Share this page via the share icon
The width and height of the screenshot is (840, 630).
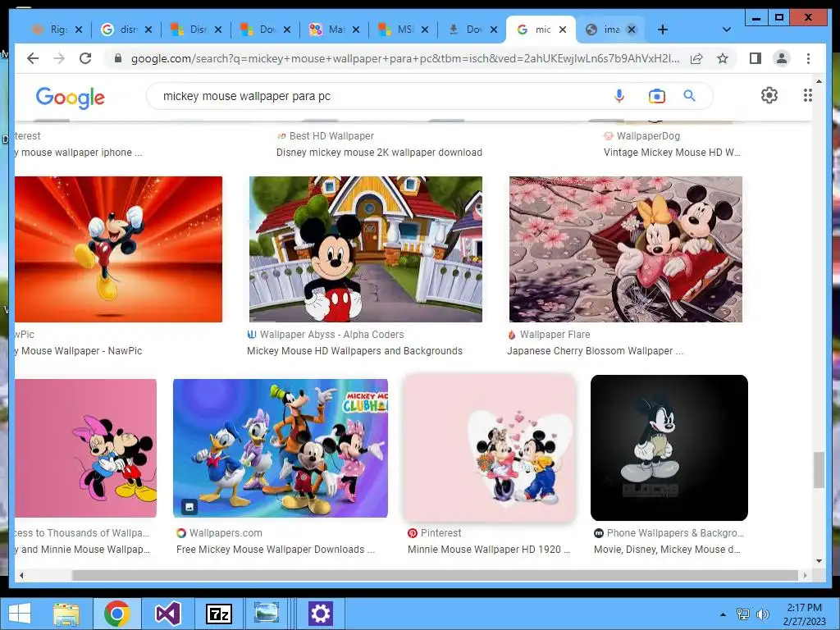coord(696,58)
